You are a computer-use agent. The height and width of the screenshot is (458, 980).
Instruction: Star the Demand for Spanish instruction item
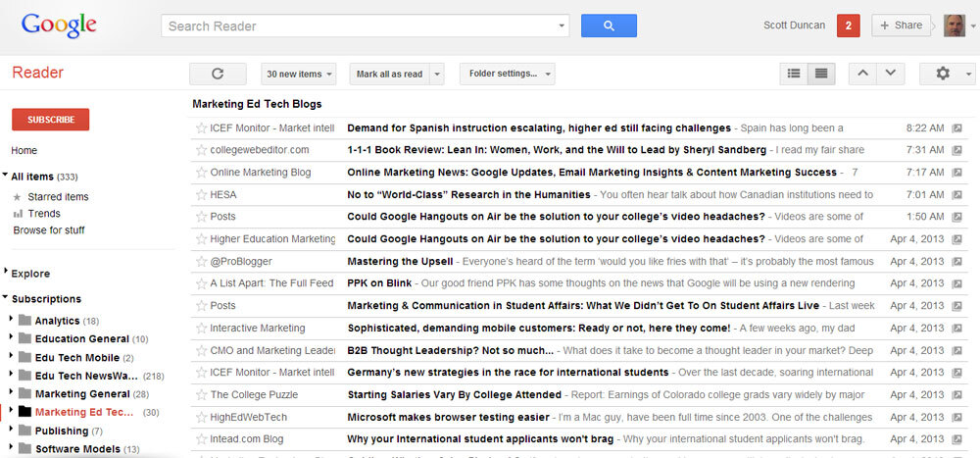tap(201, 128)
